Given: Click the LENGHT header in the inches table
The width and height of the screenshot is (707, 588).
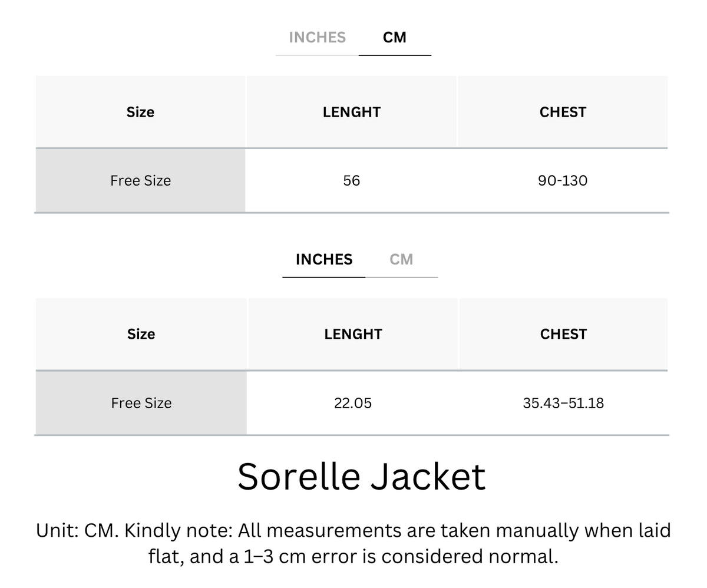Looking at the screenshot, I should tap(353, 334).
